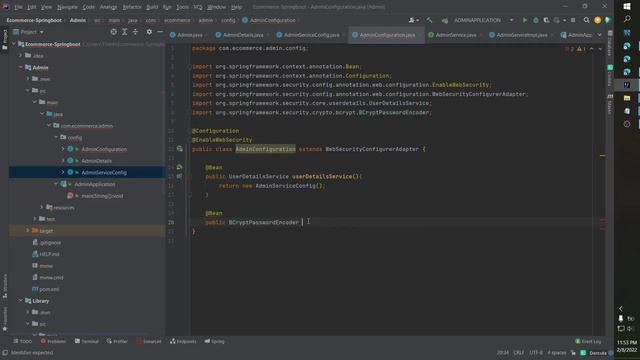Open the Windows Start menu
Viewport: 640px width, 360px height.
(x=627, y=7)
